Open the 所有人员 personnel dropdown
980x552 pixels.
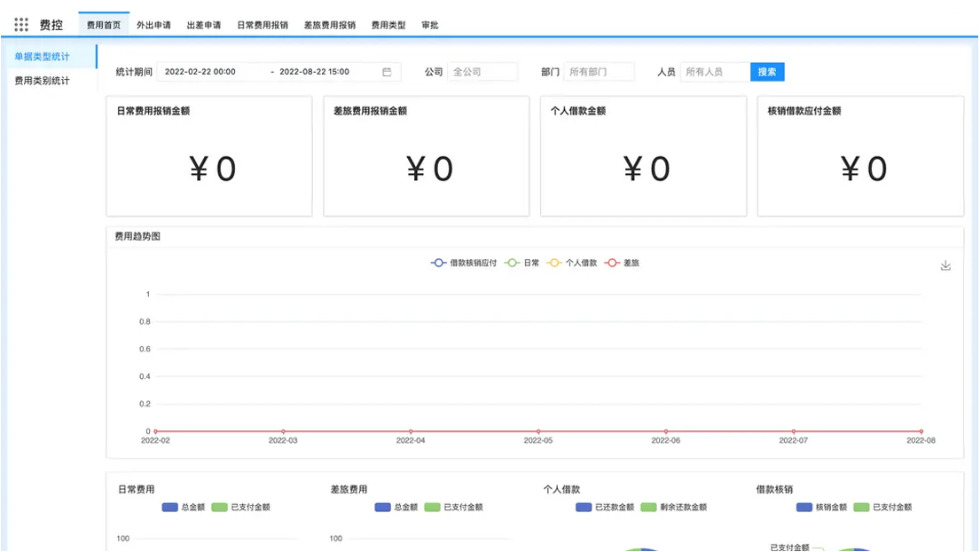click(715, 72)
